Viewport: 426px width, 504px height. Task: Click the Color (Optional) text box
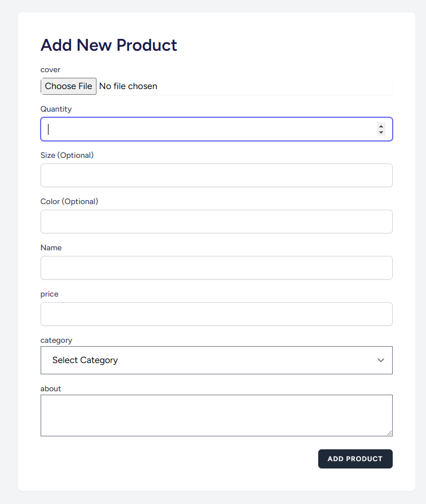pos(216,222)
